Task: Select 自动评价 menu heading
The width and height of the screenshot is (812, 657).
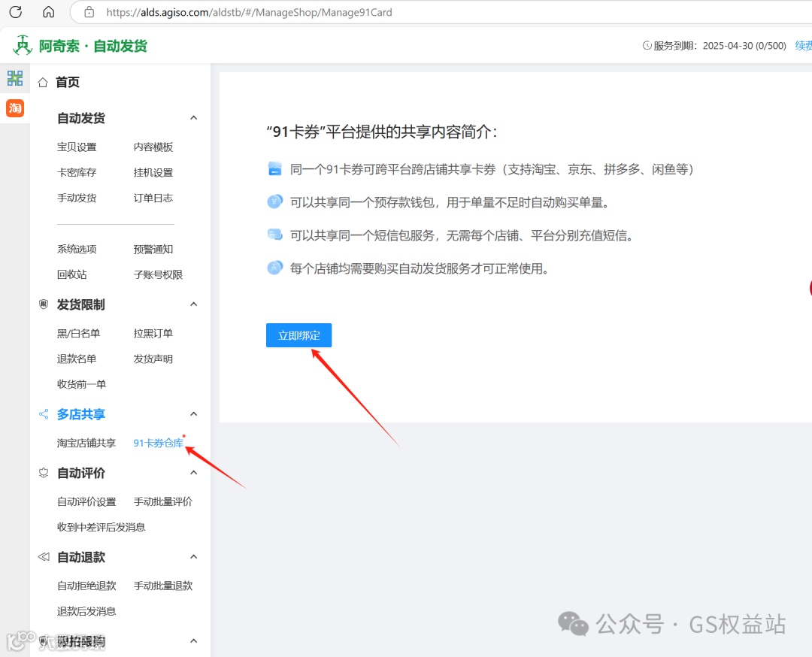Action: pos(80,473)
